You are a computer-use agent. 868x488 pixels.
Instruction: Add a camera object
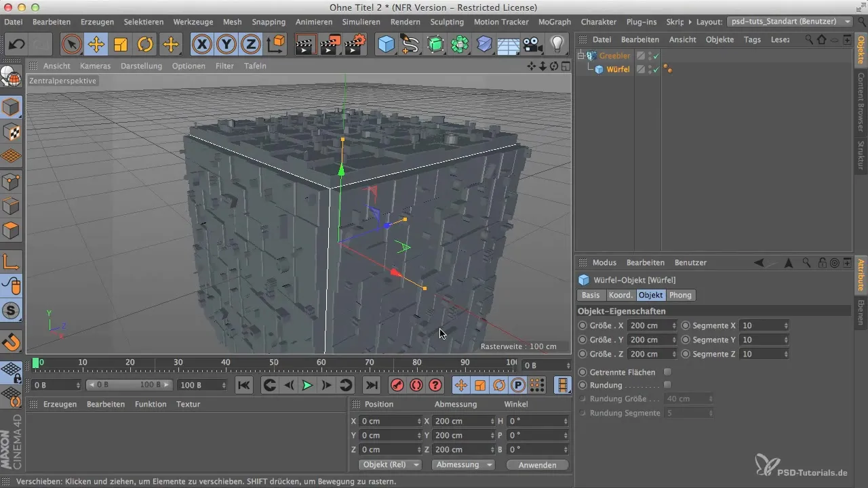[533, 45]
